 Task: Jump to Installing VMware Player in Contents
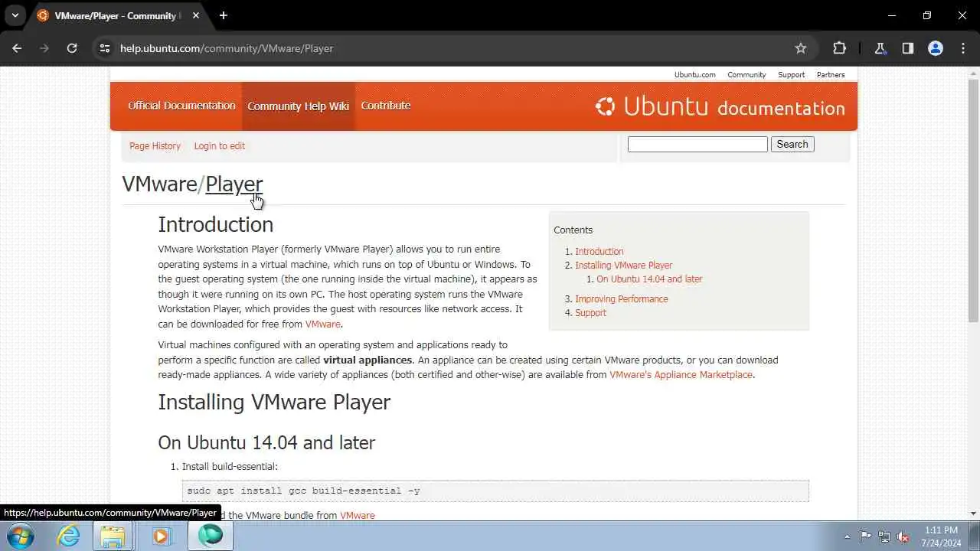(624, 265)
